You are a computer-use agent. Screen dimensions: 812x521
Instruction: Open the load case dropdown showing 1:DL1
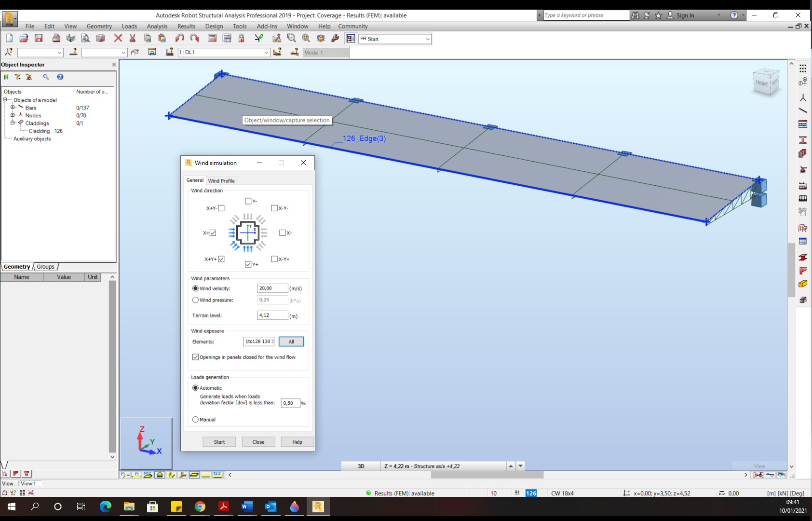266,52
